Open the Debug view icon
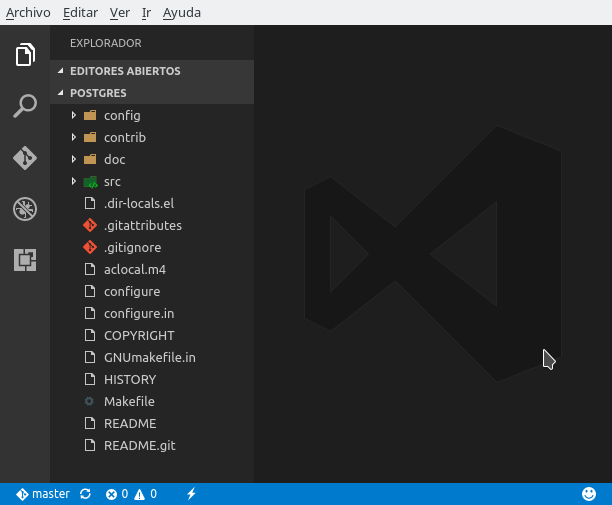Image resolution: width=612 pixels, height=505 pixels. 25,209
